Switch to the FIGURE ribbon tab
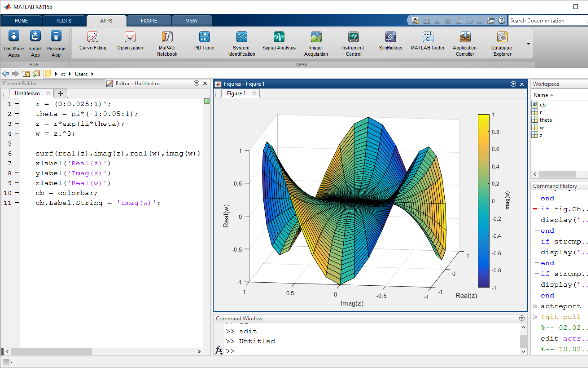588x368 pixels. (149, 21)
